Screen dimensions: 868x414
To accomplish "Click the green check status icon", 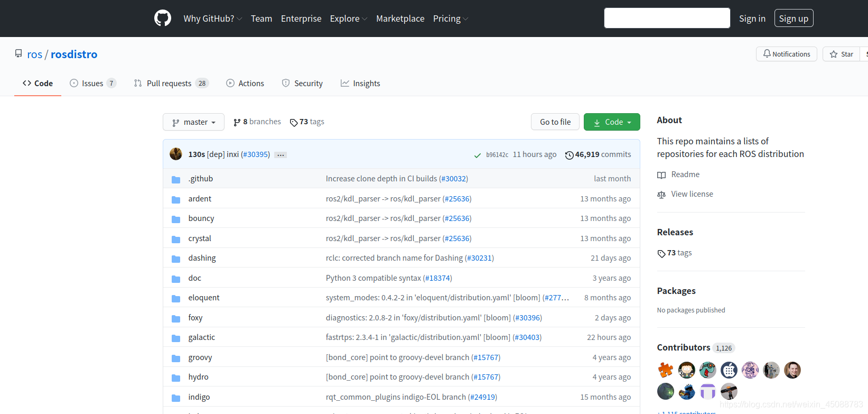I will click(477, 155).
